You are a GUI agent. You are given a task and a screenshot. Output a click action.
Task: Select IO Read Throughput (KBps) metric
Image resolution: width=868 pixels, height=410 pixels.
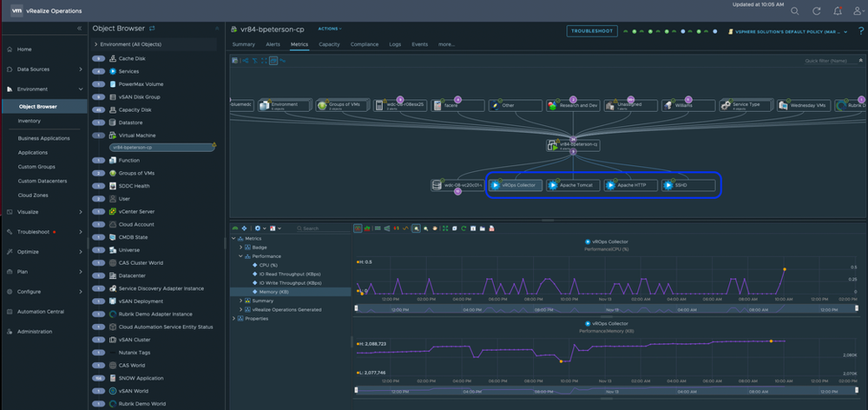[x=290, y=274]
